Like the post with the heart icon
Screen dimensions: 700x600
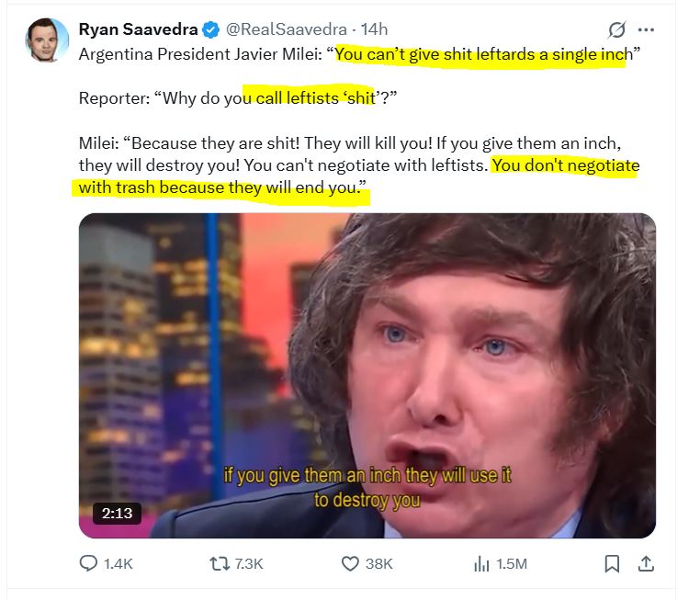coord(350,564)
